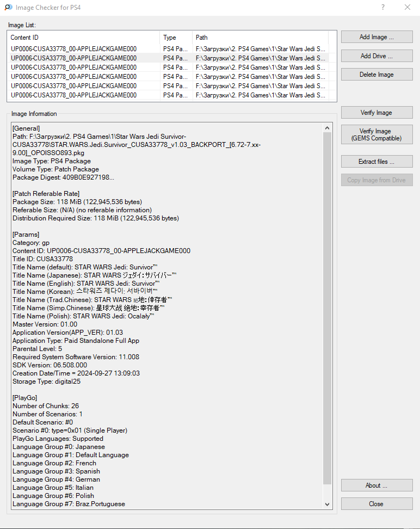Screen dimensions: 420x529
Task: Click 'Required System Software Version: 11.008'
Action: [76, 357]
